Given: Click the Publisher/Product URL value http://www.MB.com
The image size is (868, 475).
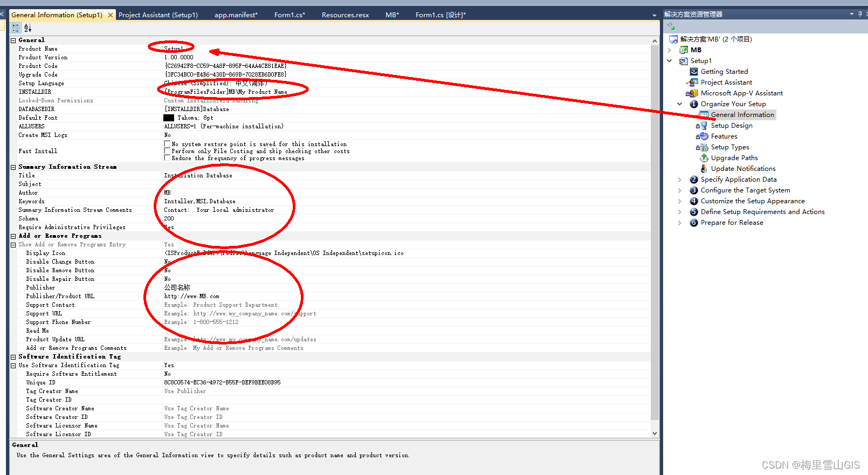Looking at the screenshot, I should click(x=191, y=297).
